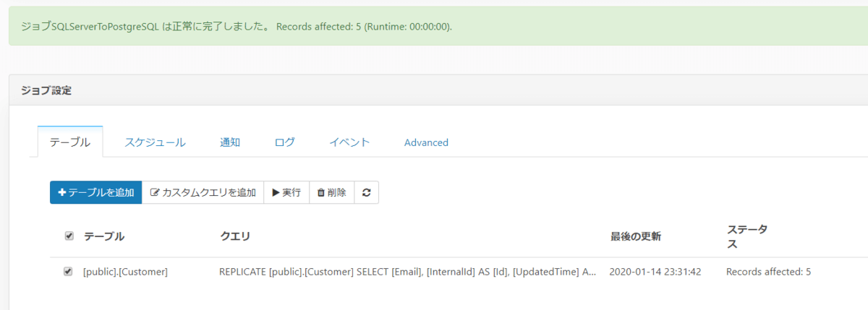The height and width of the screenshot is (310, 868).
Task: Select the テーブル tab
Action: (x=70, y=142)
